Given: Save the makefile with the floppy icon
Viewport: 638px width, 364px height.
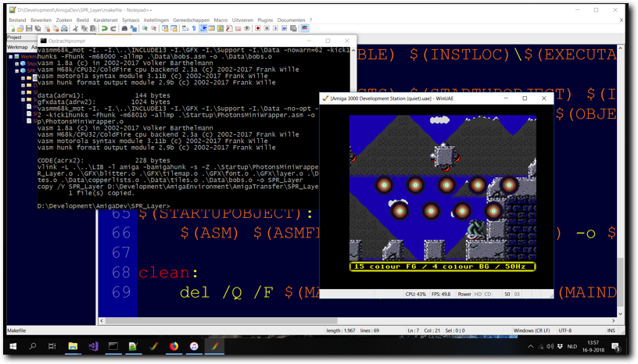Looking at the screenshot, I should 29,28.
